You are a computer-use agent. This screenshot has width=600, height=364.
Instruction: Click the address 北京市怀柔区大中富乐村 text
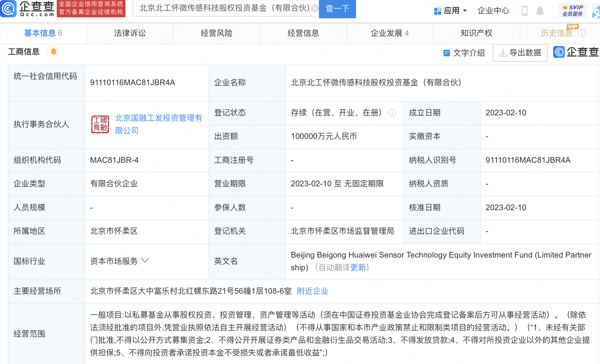click(191, 291)
